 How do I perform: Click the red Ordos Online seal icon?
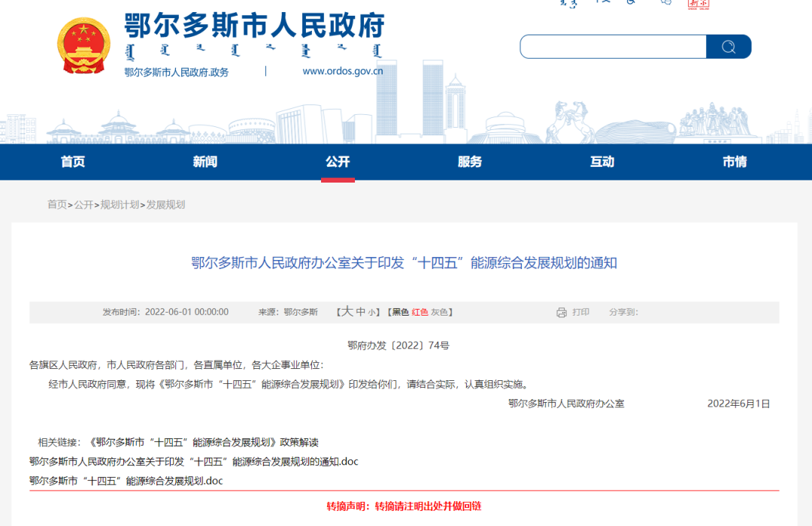pos(698,3)
